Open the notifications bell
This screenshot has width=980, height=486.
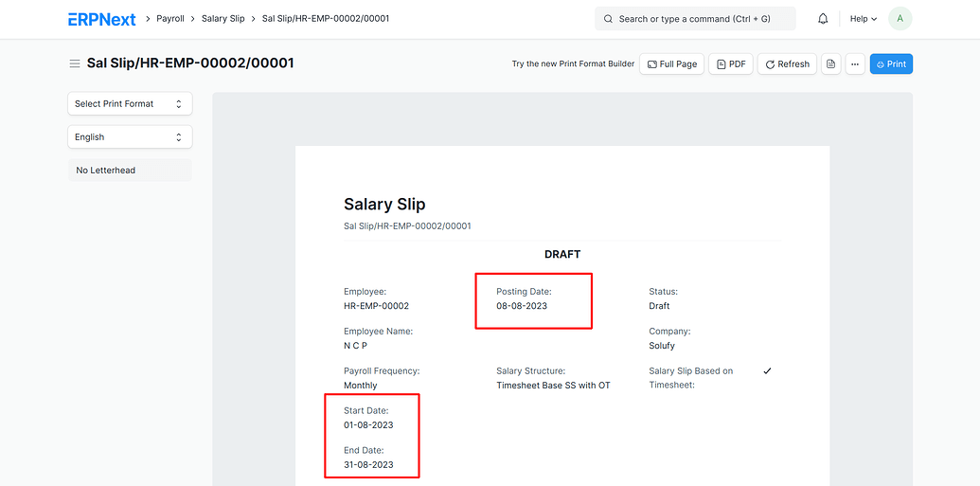(823, 19)
